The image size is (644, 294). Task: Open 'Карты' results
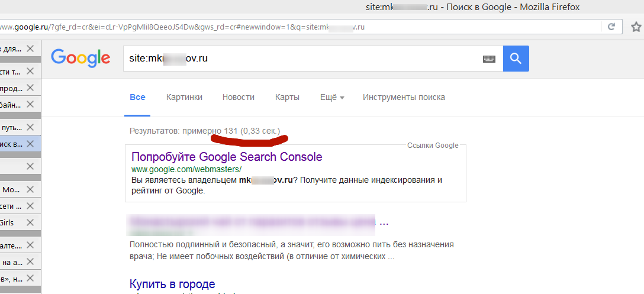pyautogui.click(x=287, y=98)
